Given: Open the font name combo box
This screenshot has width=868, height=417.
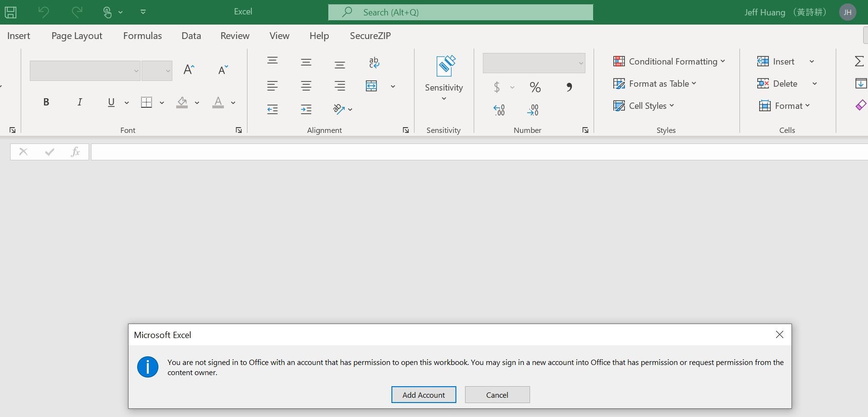Looking at the screenshot, I should click(x=85, y=71).
